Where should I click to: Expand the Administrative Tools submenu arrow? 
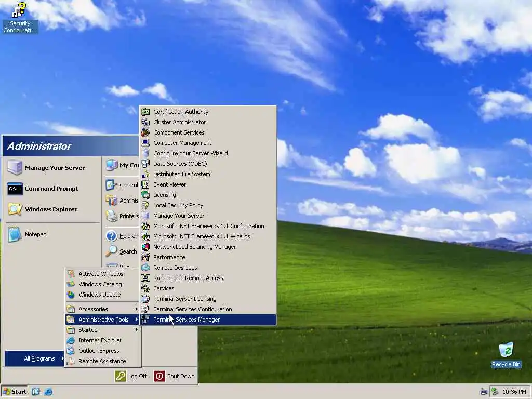(136, 320)
